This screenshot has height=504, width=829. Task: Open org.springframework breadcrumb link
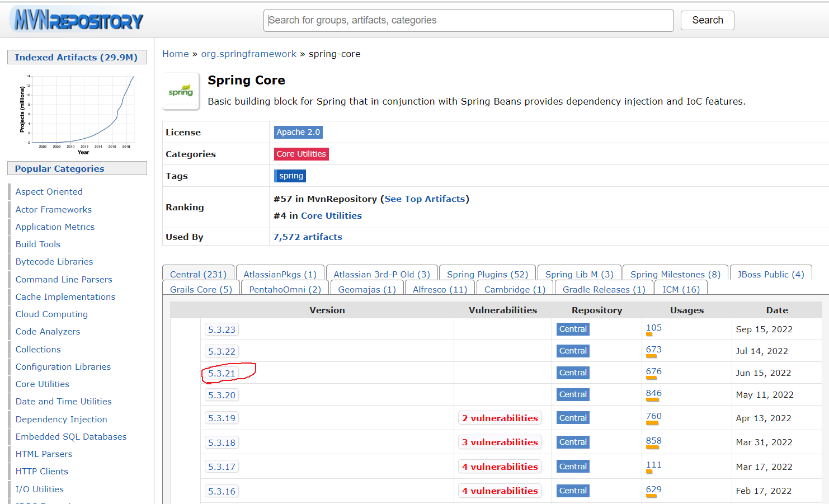tap(249, 54)
